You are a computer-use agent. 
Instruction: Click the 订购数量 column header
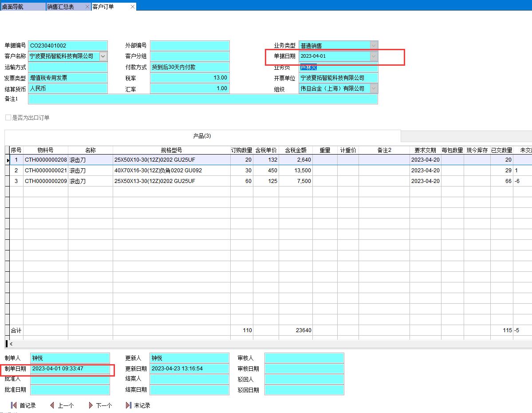[241, 150]
